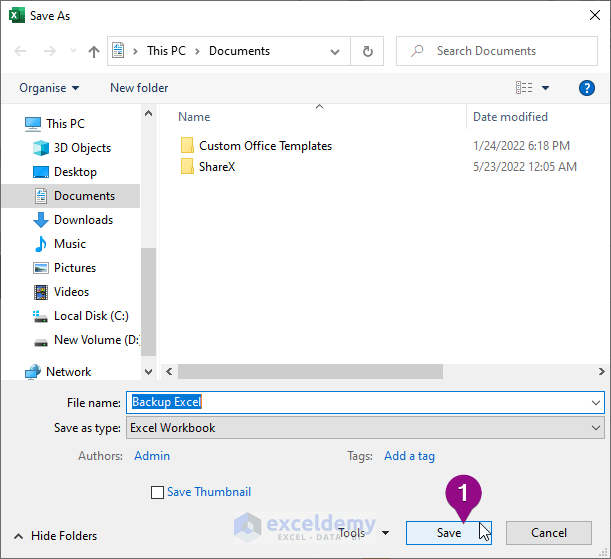The width and height of the screenshot is (611, 559).
Task: Select New Volume (D:) drive
Action: 97,340
